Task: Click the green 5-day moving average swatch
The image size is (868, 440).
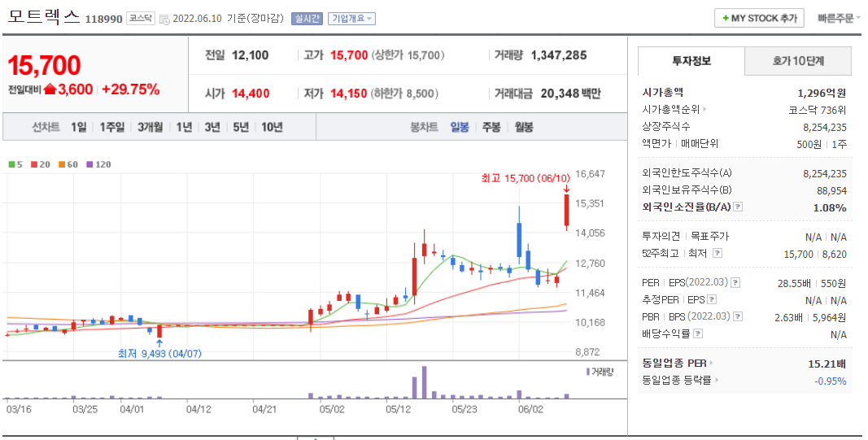Action: pos(11,164)
